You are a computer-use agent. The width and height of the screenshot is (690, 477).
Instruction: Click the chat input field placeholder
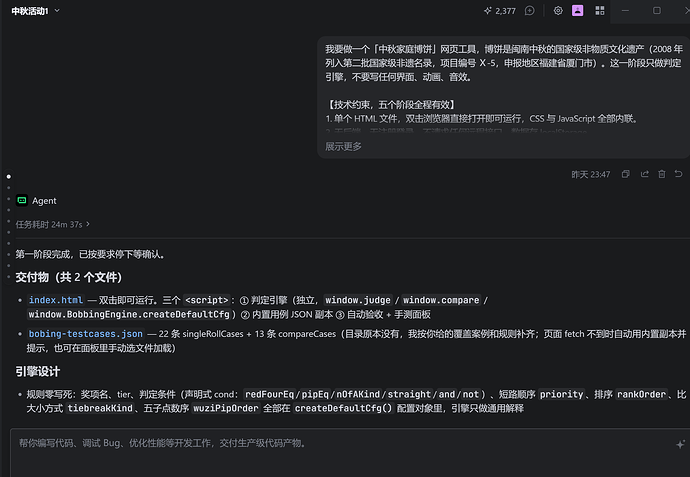162,443
